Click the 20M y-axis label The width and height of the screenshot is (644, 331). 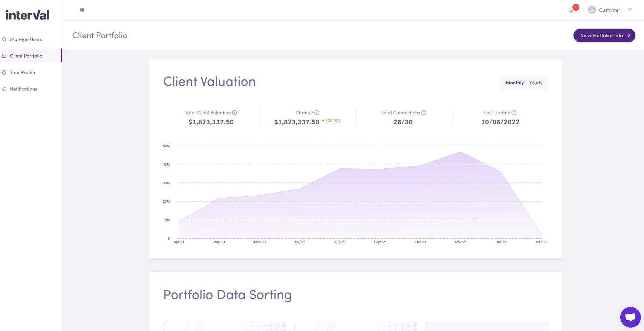pos(166,201)
